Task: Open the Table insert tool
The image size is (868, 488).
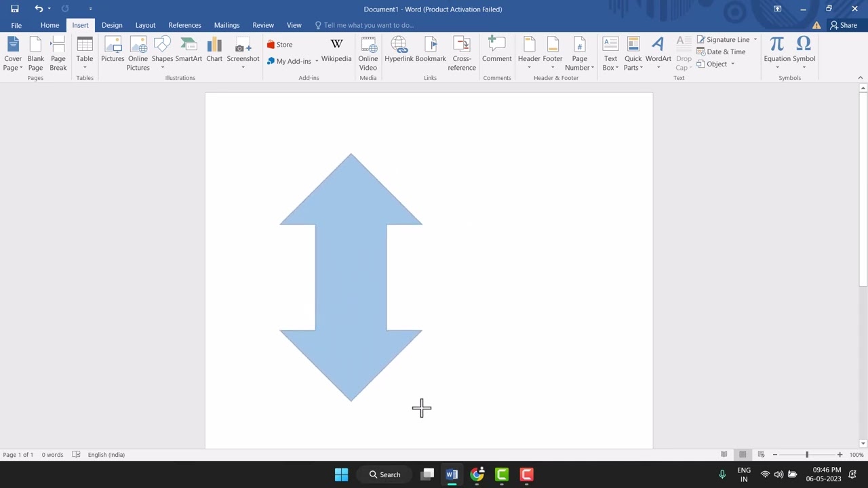Action: [85, 54]
